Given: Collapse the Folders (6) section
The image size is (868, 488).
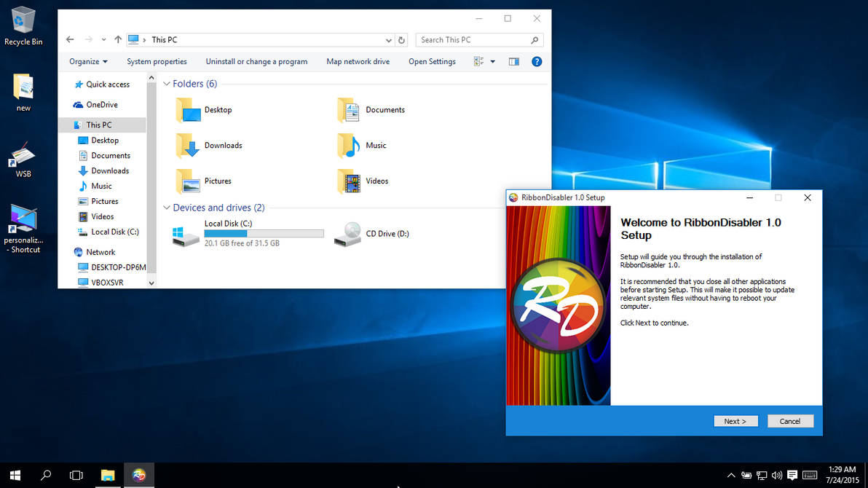Looking at the screenshot, I should 167,84.
